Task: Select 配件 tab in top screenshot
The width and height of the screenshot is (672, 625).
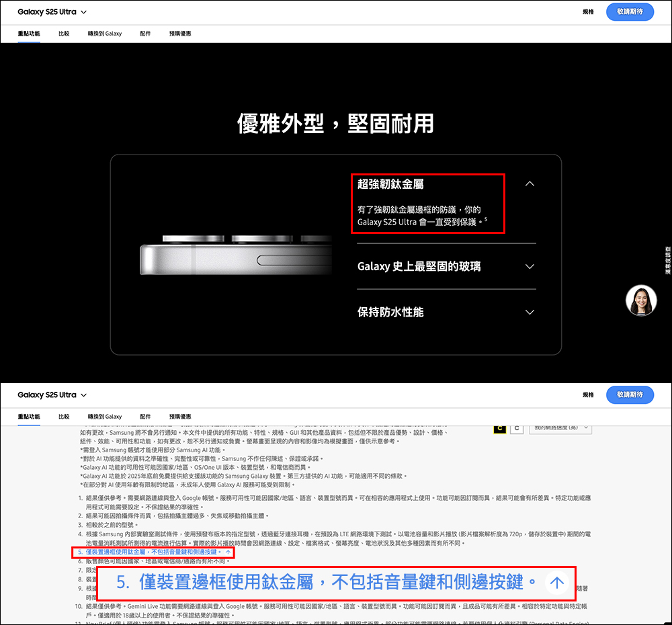Action: point(145,34)
